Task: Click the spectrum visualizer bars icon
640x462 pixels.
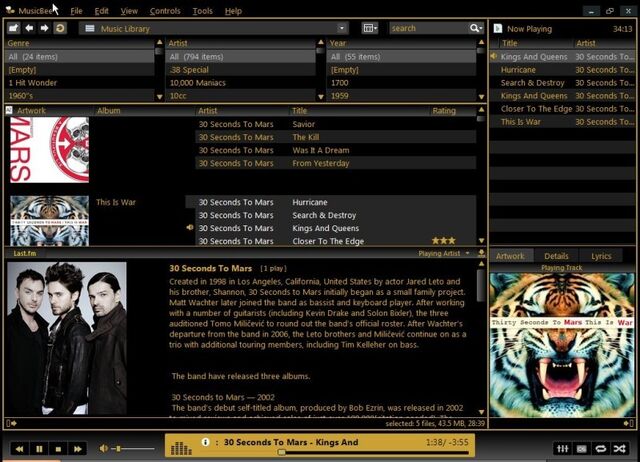Action: 181,448
